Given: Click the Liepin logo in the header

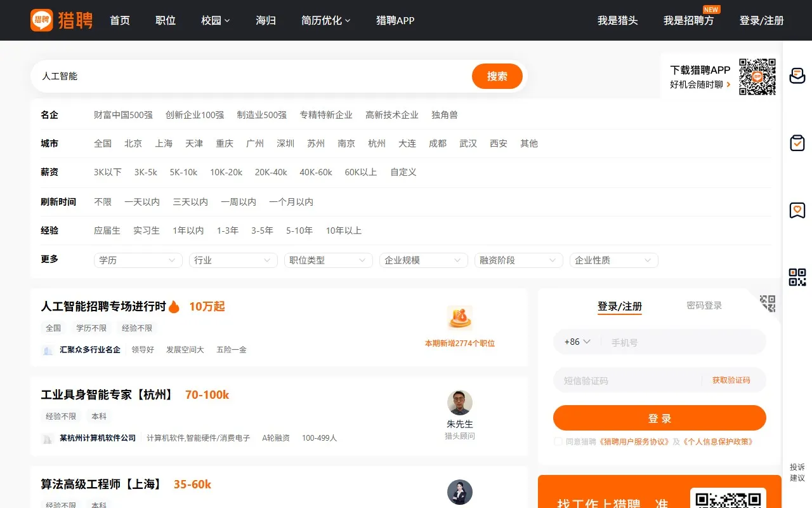Looking at the screenshot, I should (62, 20).
